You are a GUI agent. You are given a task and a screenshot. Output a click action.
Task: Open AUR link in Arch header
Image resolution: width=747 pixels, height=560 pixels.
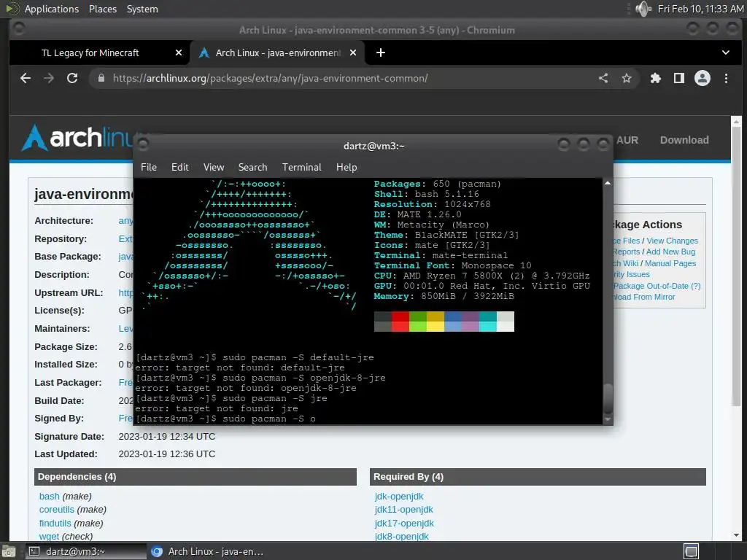coord(627,140)
